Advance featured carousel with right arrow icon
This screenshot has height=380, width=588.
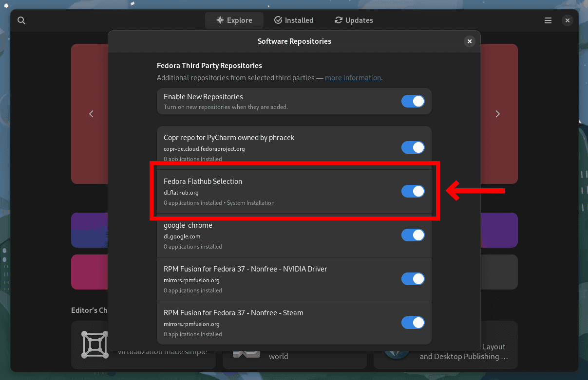click(x=497, y=113)
